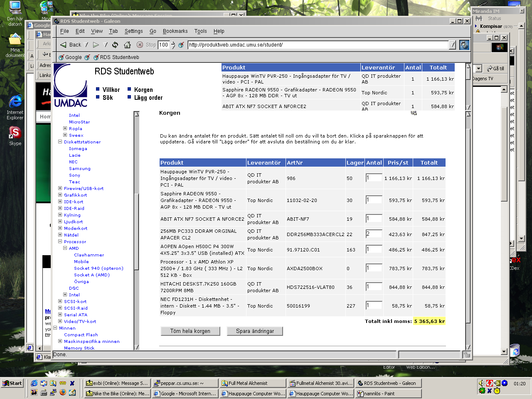Collapse the Diskettstationer tree node
Image resolution: width=532 pixels, height=399 pixels.
pyautogui.click(x=60, y=142)
